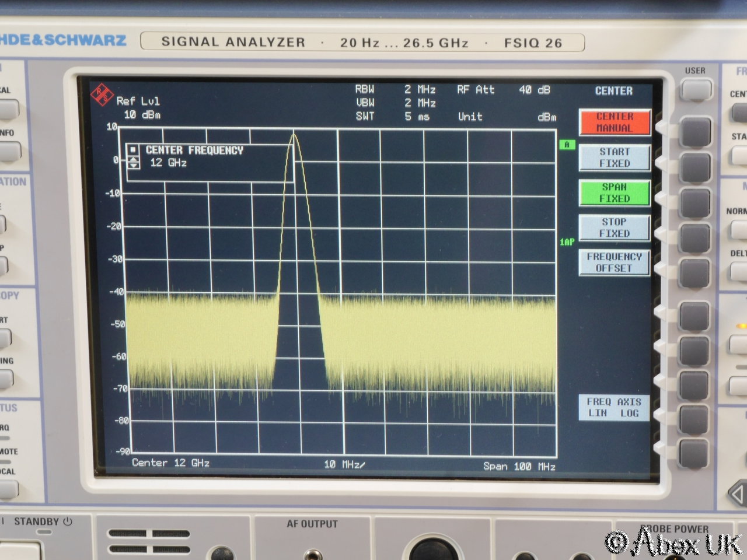The width and height of the screenshot is (747, 560).
Task: Click the center frequency up/down stepper arrows
Action: pyautogui.click(x=134, y=163)
